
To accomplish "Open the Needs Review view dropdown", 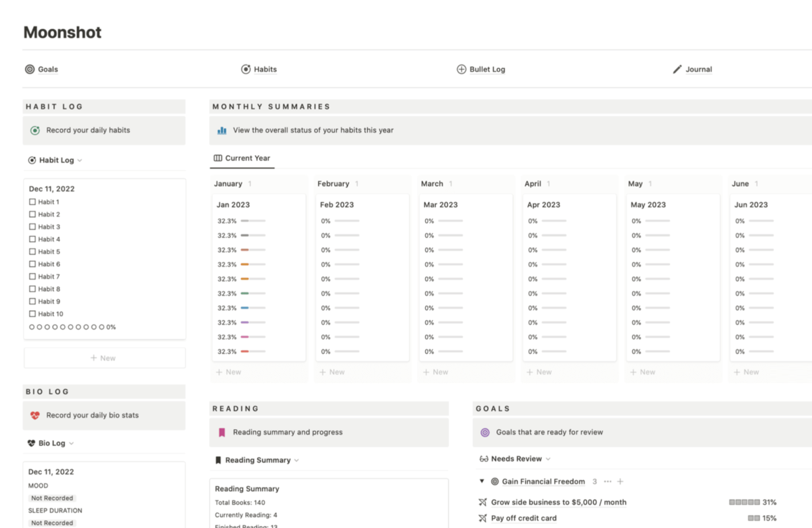I will click(x=515, y=459).
